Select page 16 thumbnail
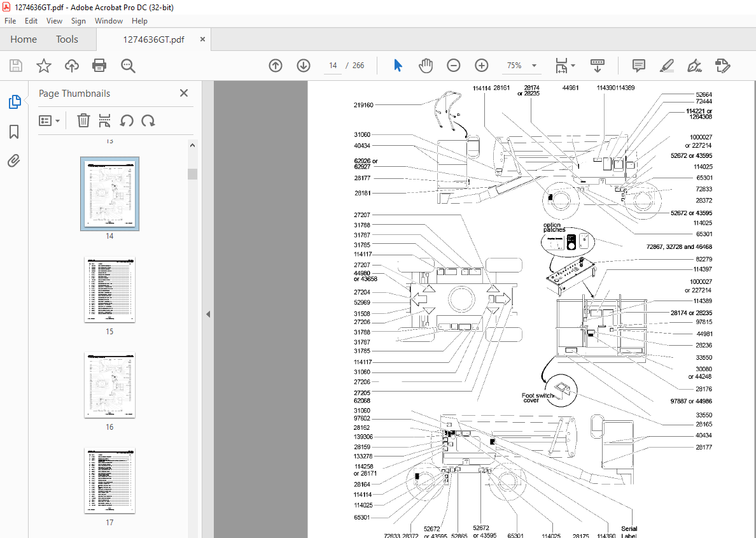Image resolution: width=756 pixels, height=538 pixels. click(109, 385)
